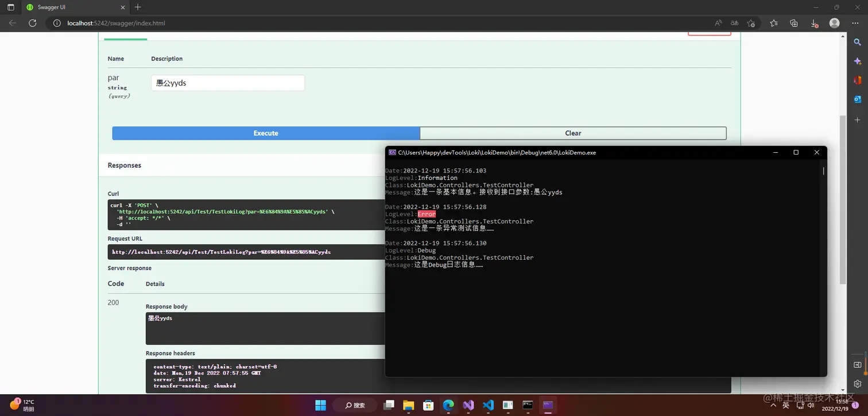Open taskbar search 搜索 box
The width and height of the screenshot is (868, 416).
(x=355, y=405)
